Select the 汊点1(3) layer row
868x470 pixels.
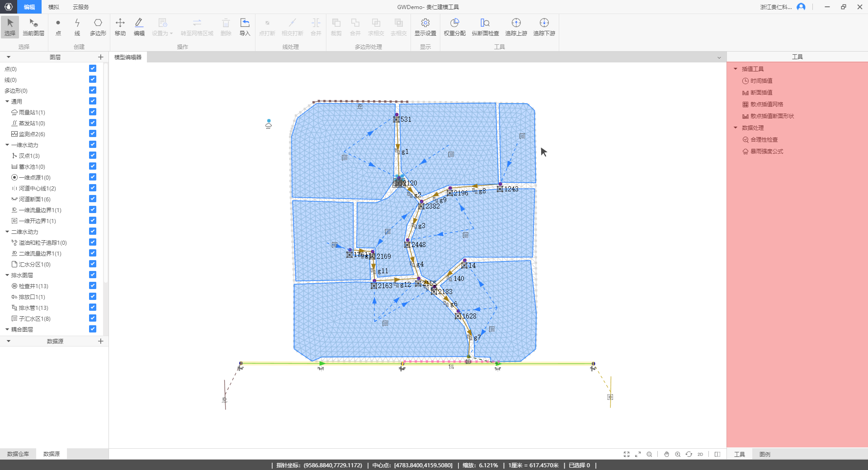pos(52,156)
